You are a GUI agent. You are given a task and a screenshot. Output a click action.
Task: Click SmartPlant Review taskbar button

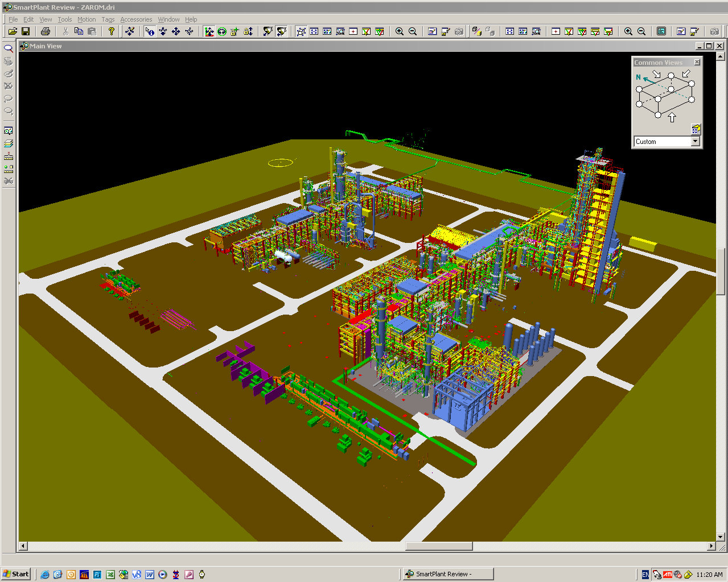[448, 574]
